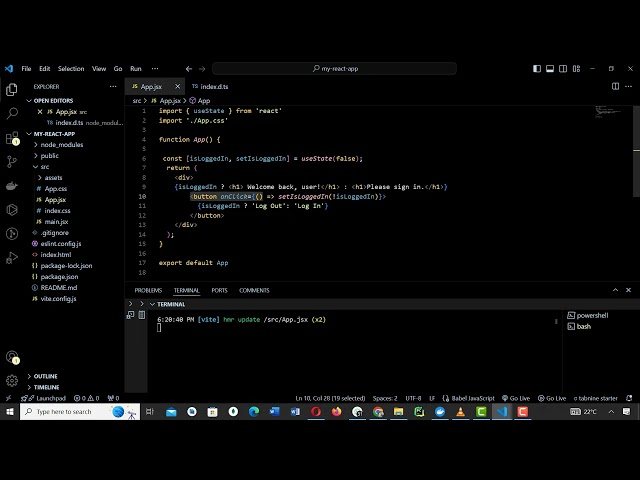This screenshot has height=480, width=640.
Task: Click the my-react-app command center search
Action: [x=335, y=69]
